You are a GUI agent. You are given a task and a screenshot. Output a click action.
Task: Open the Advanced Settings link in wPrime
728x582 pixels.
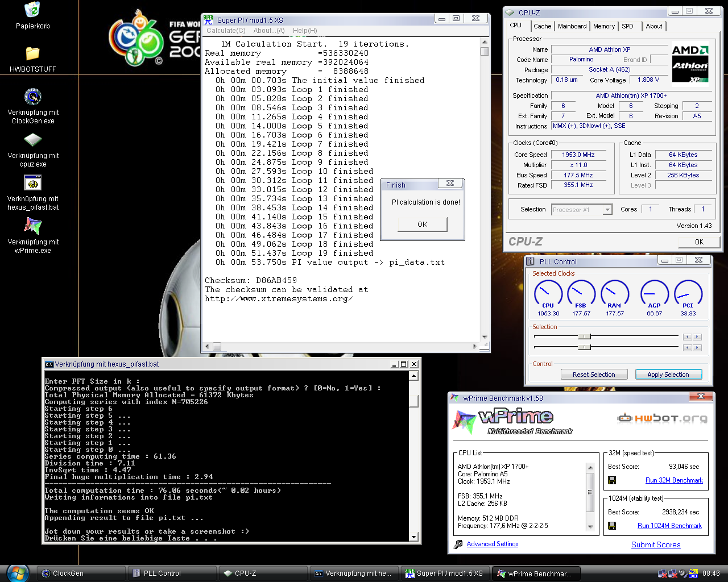click(493, 544)
